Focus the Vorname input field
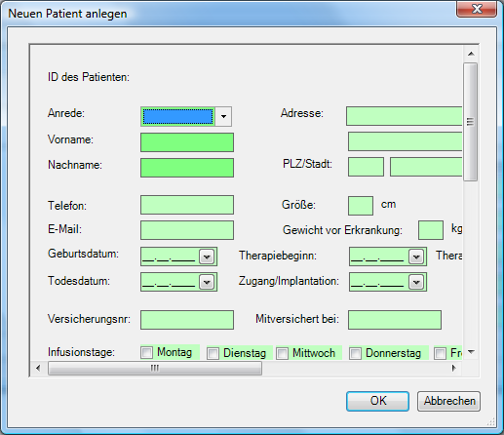The width and height of the screenshot is (504, 435). [187, 142]
